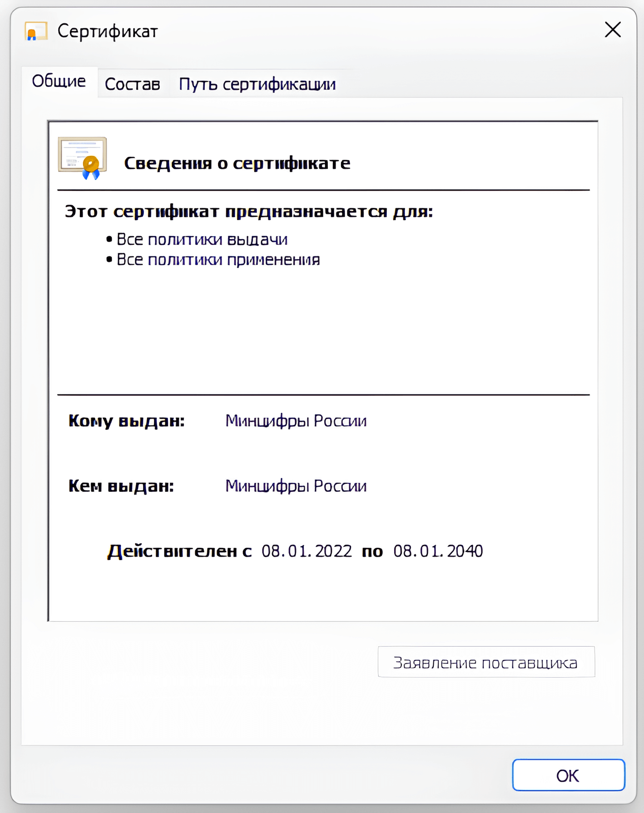Click the certificate icon in title bar

[36, 31]
